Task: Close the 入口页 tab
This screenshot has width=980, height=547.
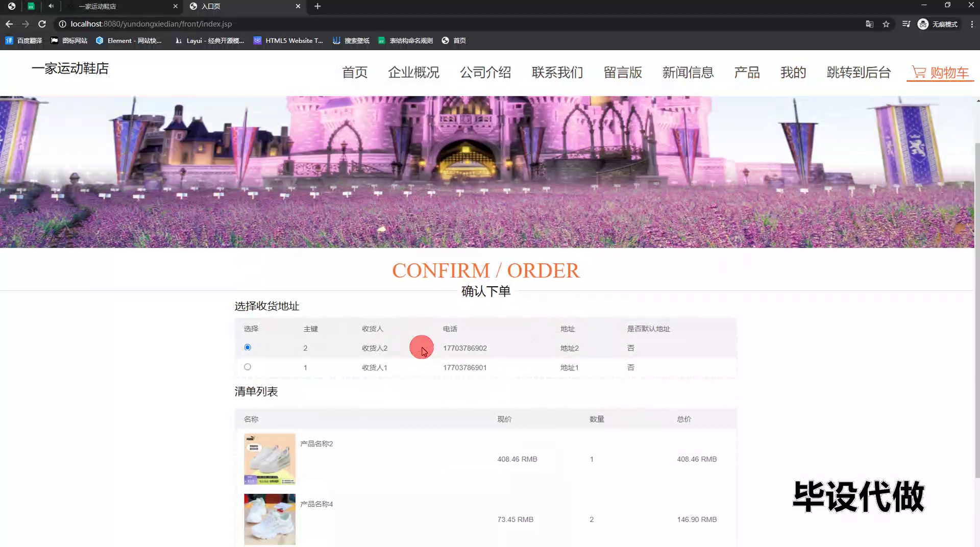Action: click(298, 6)
